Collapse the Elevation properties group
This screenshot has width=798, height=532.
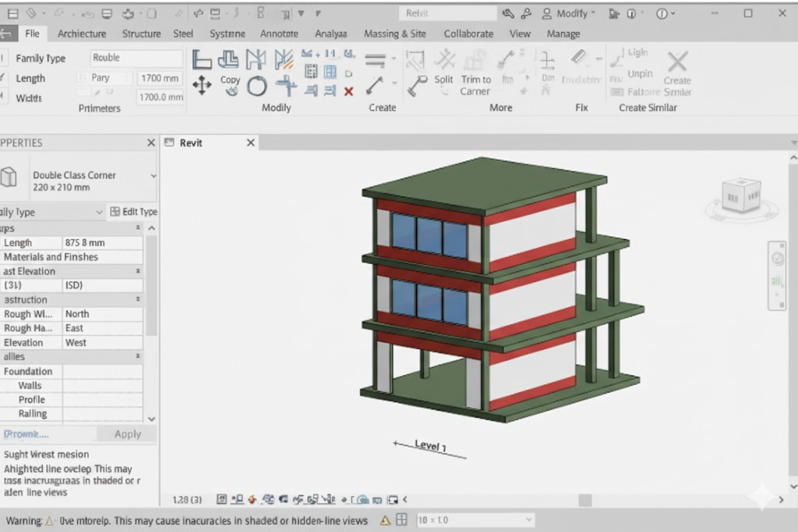(x=138, y=271)
